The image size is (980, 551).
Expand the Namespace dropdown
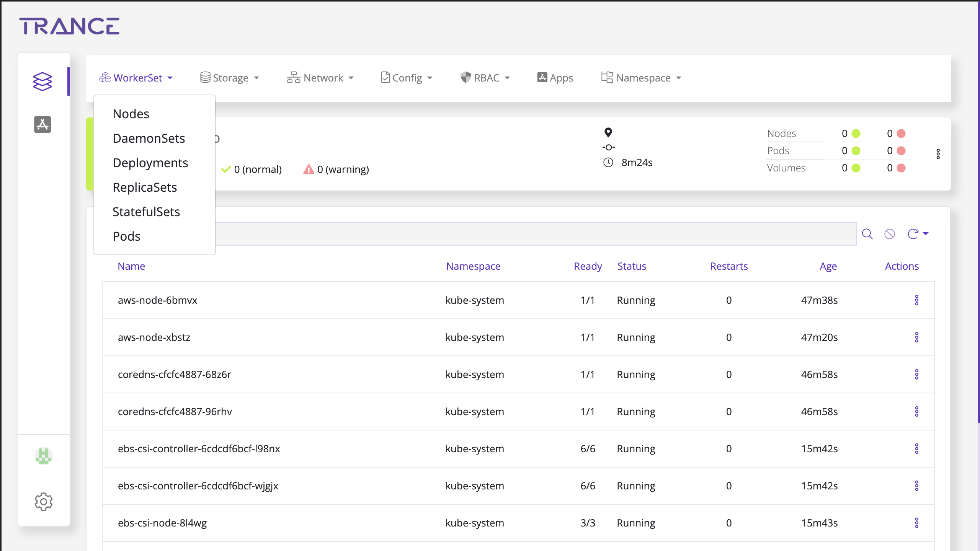pyautogui.click(x=642, y=78)
